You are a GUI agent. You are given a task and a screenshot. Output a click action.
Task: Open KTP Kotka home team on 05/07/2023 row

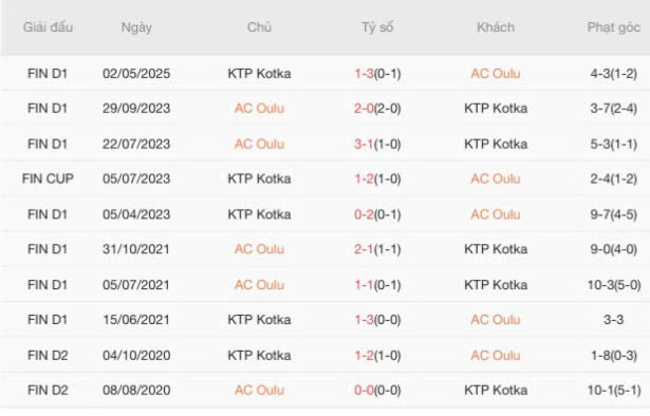pos(259,179)
